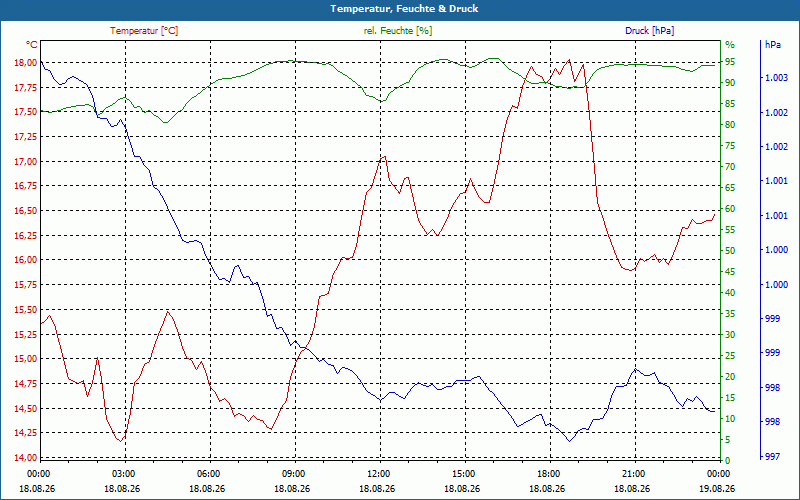Viewport: 800px width, 500px height.
Task: Click the '16,75' temperature axis value
Action: [27, 187]
